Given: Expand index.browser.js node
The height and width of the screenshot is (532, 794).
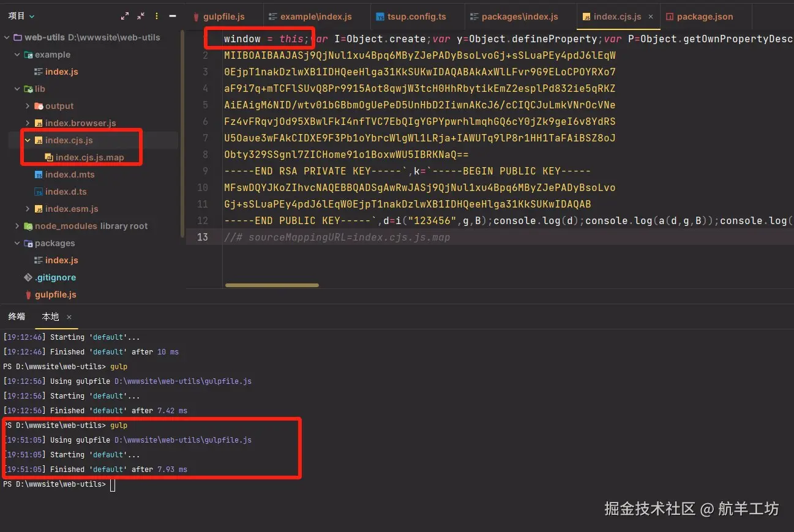Looking at the screenshot, I should [x=28, y=123].
